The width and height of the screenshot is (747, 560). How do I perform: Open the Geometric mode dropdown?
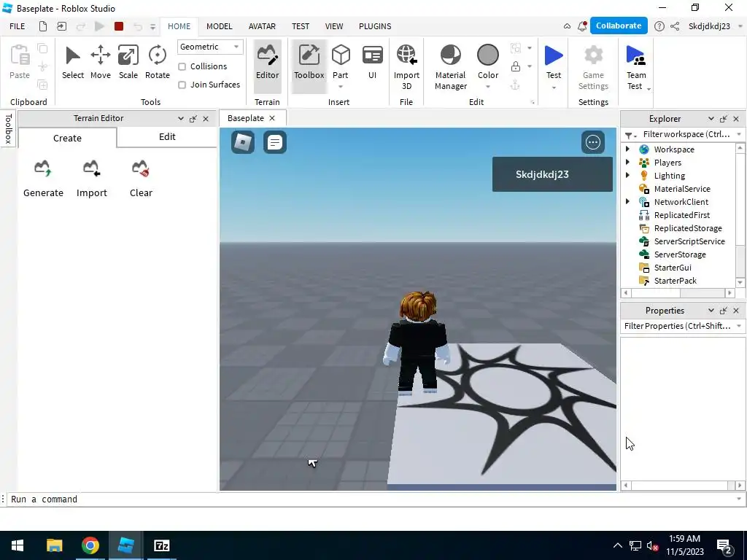(210, 47)
